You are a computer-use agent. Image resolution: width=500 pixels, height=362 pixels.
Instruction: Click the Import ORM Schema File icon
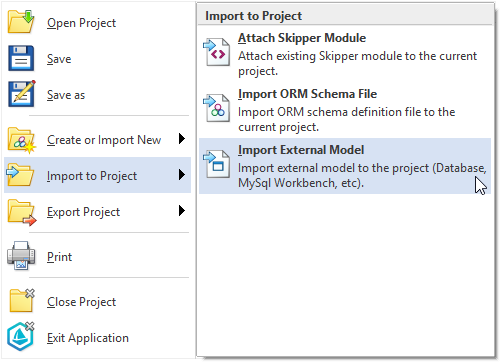[216, 108]
